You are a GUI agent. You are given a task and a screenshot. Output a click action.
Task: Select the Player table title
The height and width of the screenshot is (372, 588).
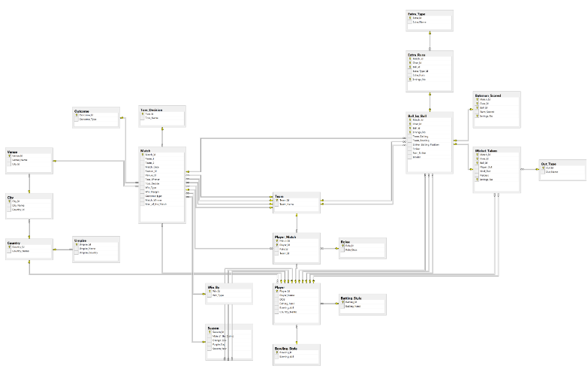(x=280, y=288)
